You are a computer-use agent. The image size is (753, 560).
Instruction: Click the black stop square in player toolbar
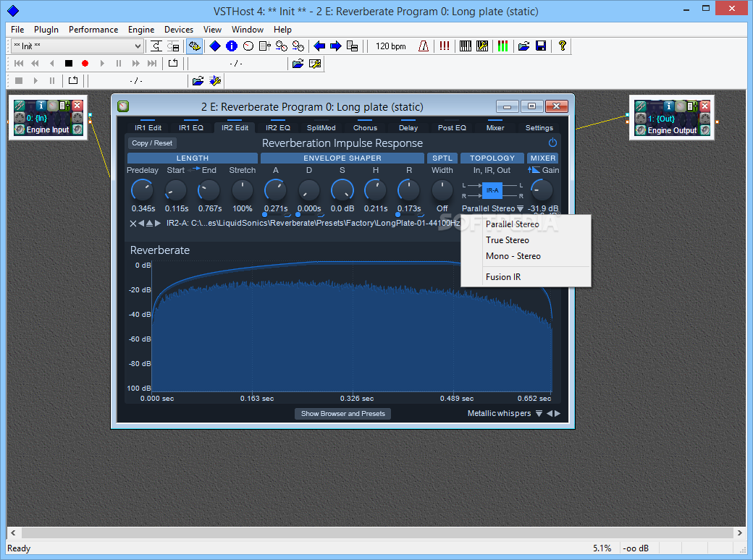(69, 64)
